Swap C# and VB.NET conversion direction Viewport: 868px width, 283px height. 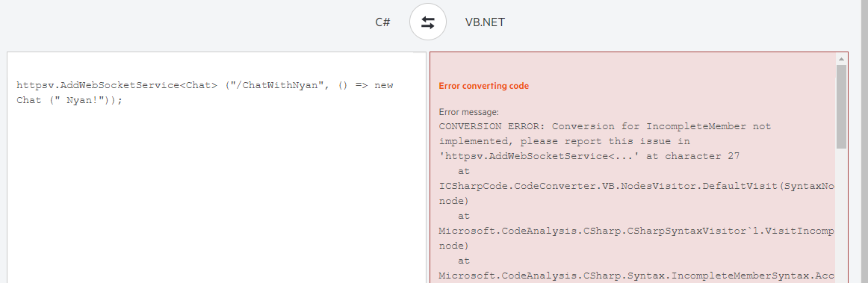tap(428, 22)
